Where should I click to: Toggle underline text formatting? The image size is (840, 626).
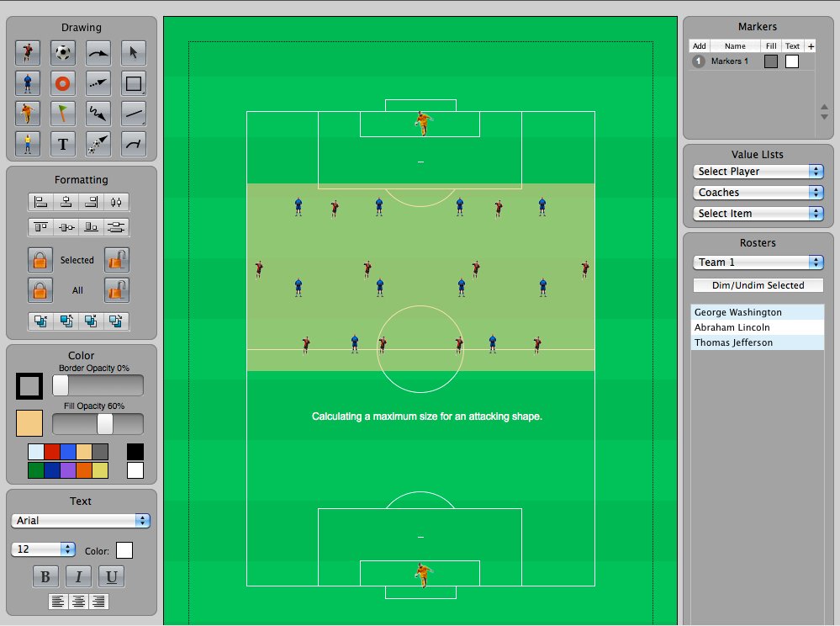(x=112, y=576)
